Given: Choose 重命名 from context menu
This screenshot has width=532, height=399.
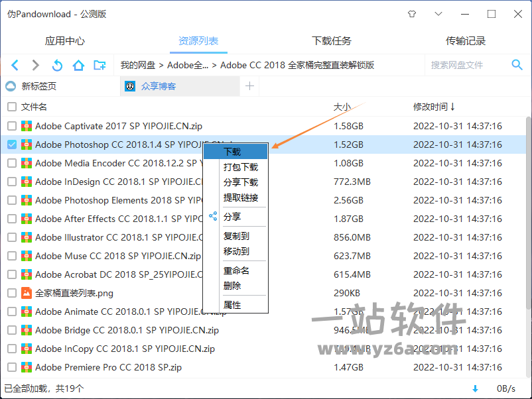Looking at the screenshot, I should (x=237, y=270).
